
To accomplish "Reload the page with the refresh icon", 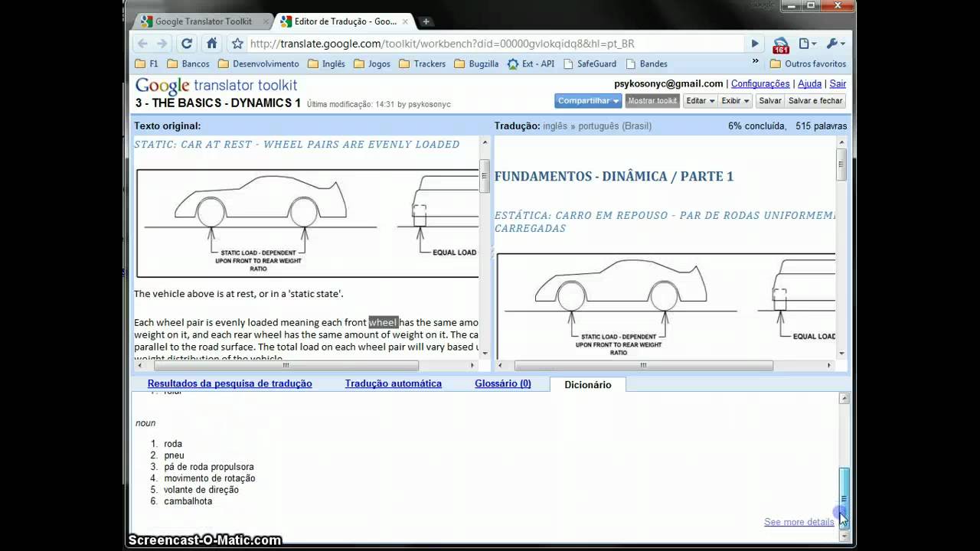I will pyautogui.click(x=187, y=44).
